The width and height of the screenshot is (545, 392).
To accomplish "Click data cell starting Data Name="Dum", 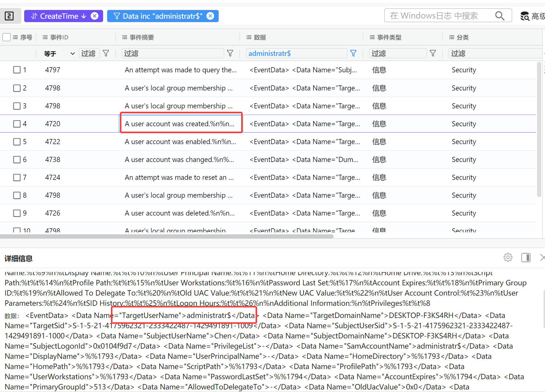I will pyautogui.click(x=304, y=159).
